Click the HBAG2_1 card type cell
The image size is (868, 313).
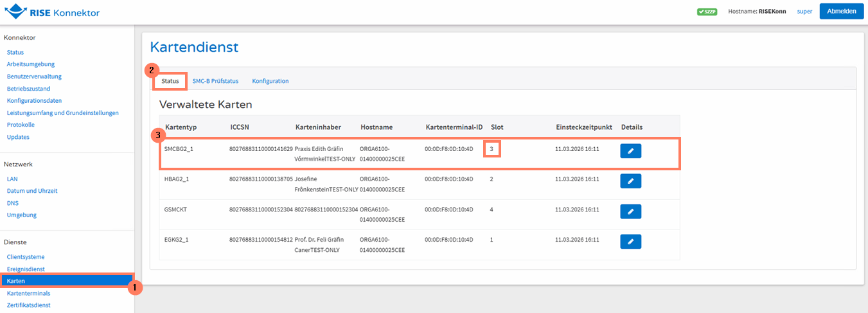pyautogui.click(x=177, y=179)
